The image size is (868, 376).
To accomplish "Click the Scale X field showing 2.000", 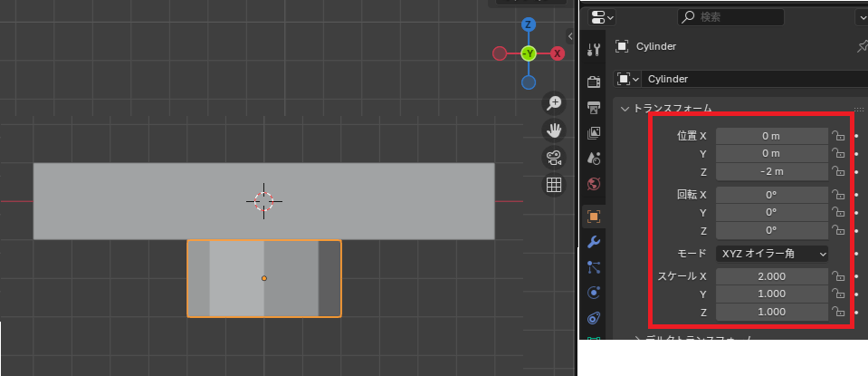I will pyautogui.click(x=771, y=276).
